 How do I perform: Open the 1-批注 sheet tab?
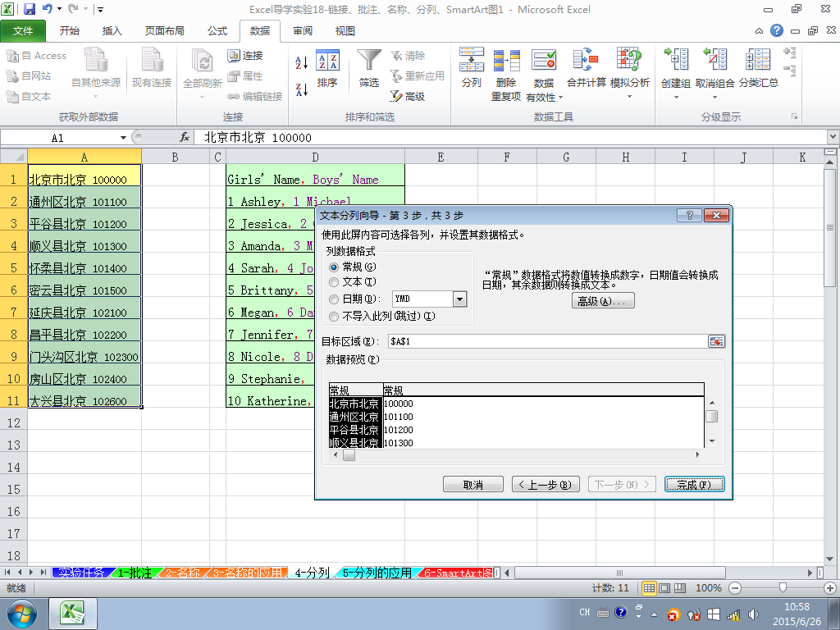[x=134, y=573]
